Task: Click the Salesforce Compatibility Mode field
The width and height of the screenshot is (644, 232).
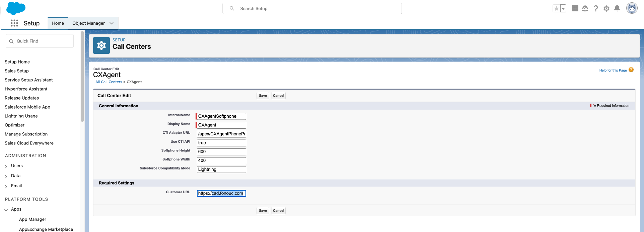Action: coord(221,169)
